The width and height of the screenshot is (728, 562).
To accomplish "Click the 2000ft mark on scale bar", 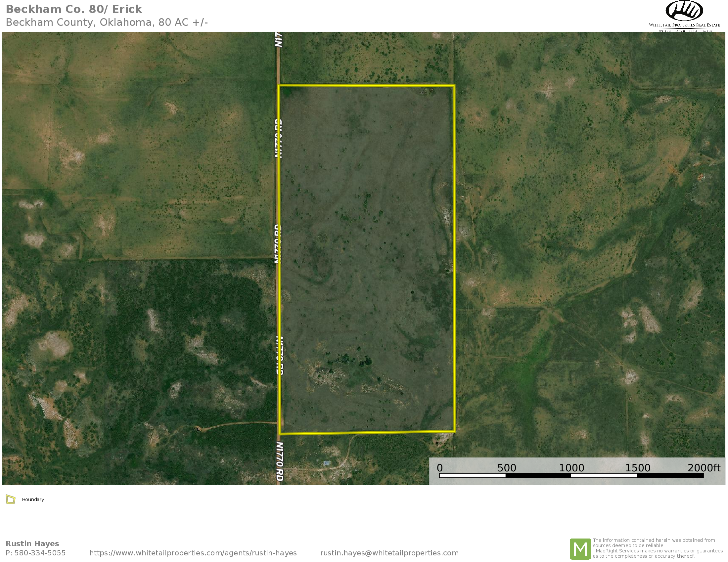I will pos(704,468).
